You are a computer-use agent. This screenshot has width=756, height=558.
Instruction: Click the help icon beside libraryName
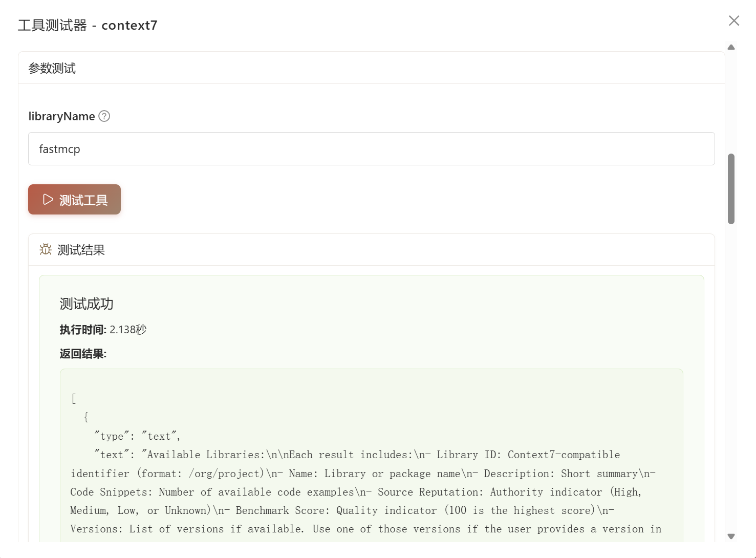pos(104,116)
